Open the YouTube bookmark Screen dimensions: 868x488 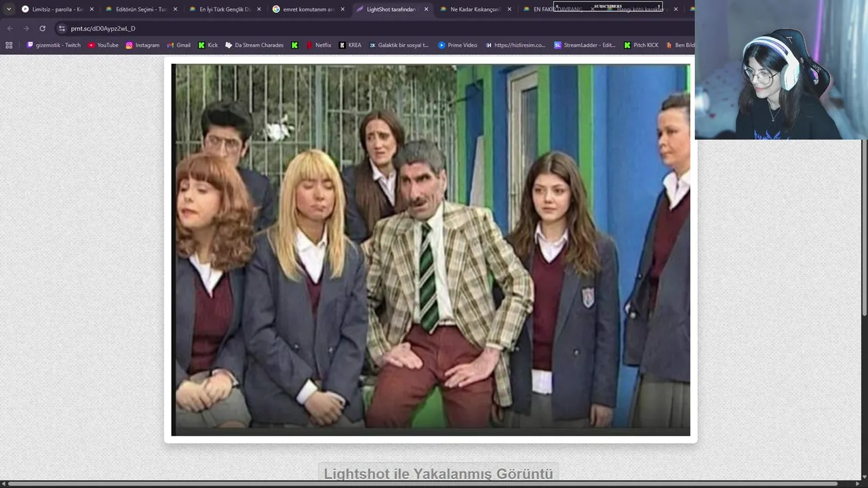point(103,45)
